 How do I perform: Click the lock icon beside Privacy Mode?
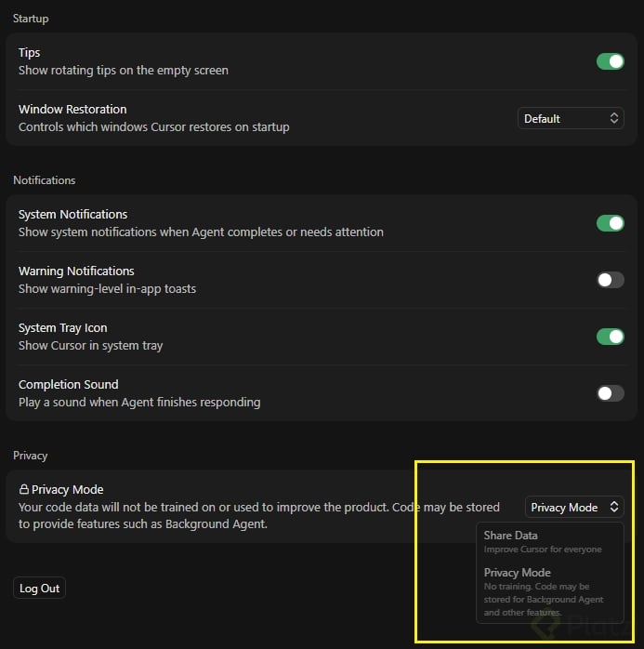23,490
